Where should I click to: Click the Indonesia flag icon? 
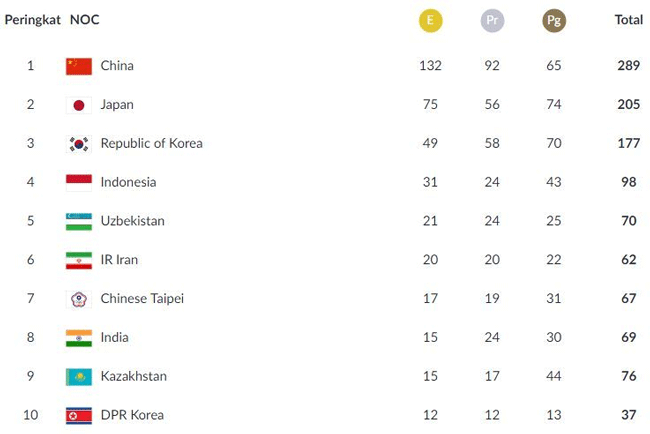click(79, 182)
